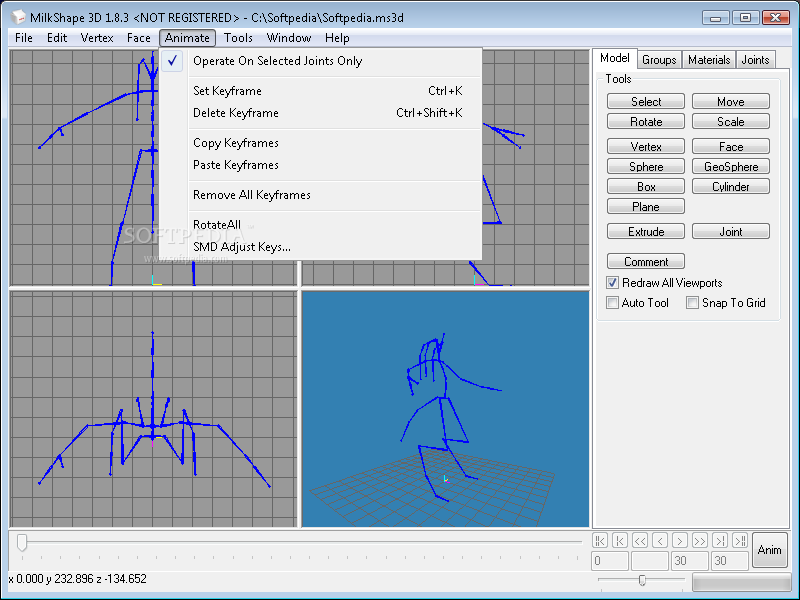Create a Cylinder primitive button

tap(731, 186)
